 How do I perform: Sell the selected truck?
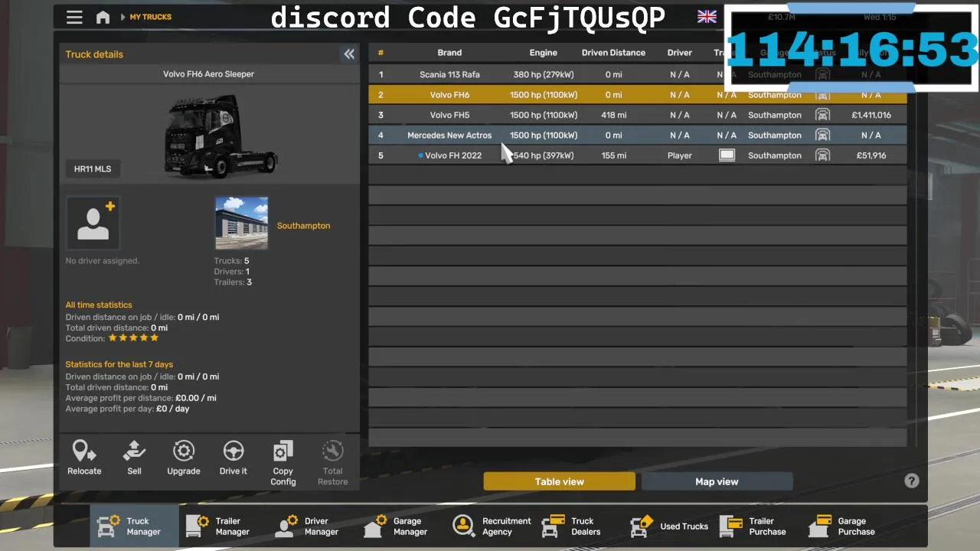(134, 458)
